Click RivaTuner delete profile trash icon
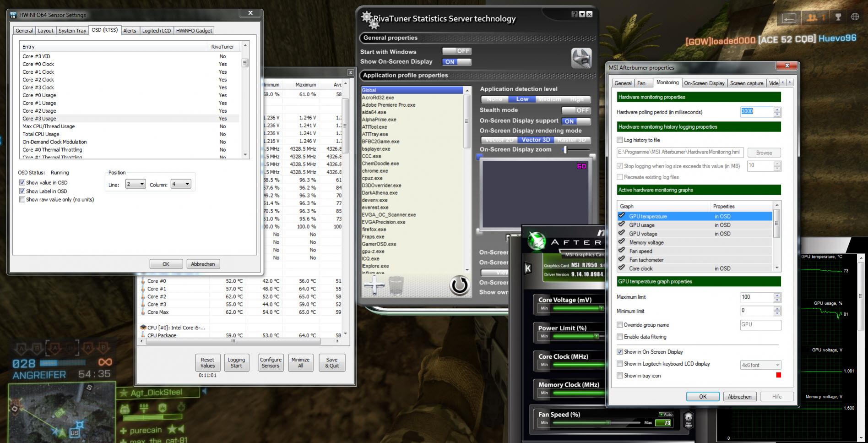Viewport: 868px width, 443px height. [396, 285]
